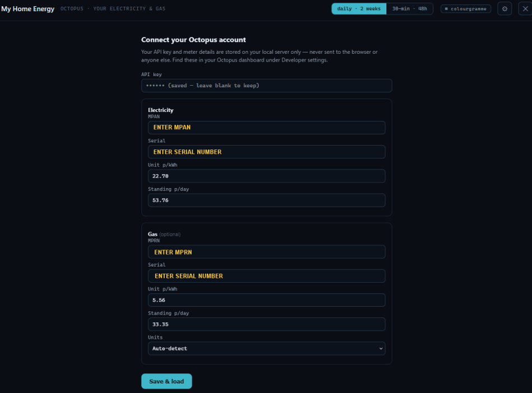Click the dropdown chevron next to Auto-detect
The width and height of the screenshot is (532, 393).
tap(381, 349)
